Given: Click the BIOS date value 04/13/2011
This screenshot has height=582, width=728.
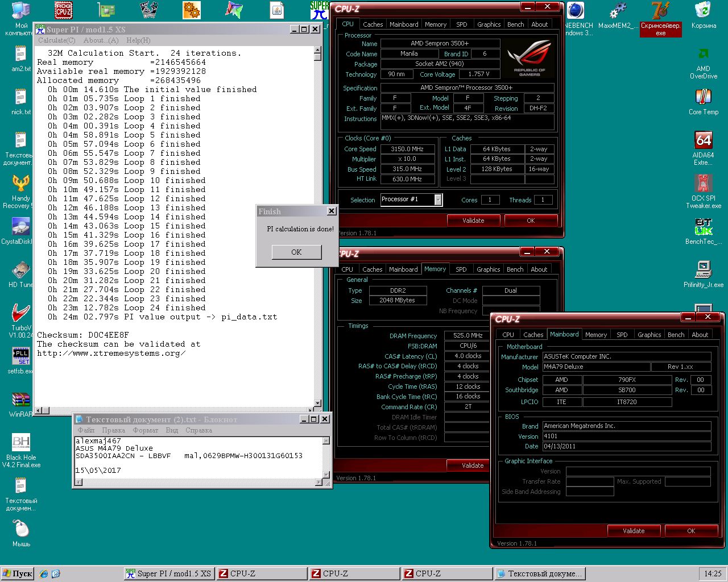Looking at the screenshot, I should tap(626, 446).
